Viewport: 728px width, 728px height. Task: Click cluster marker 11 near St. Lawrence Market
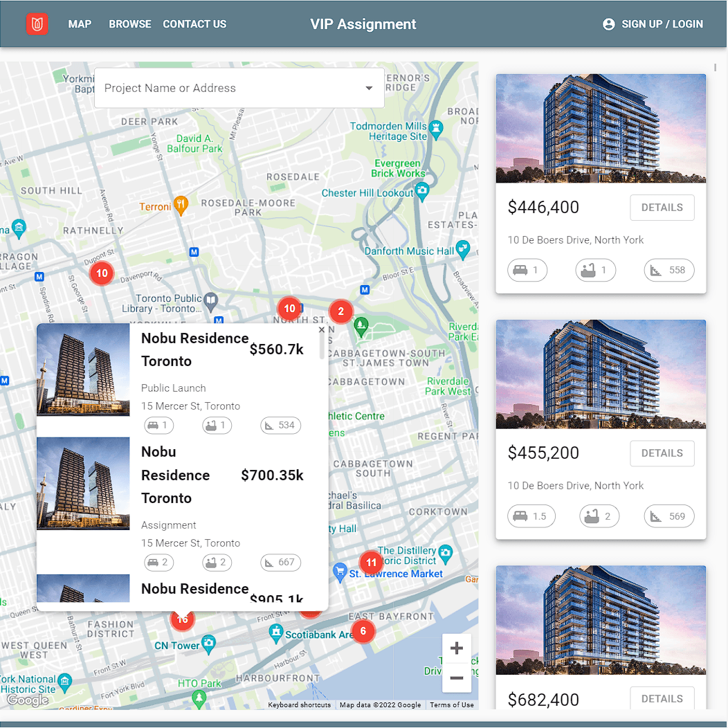[x=371, y=562]
